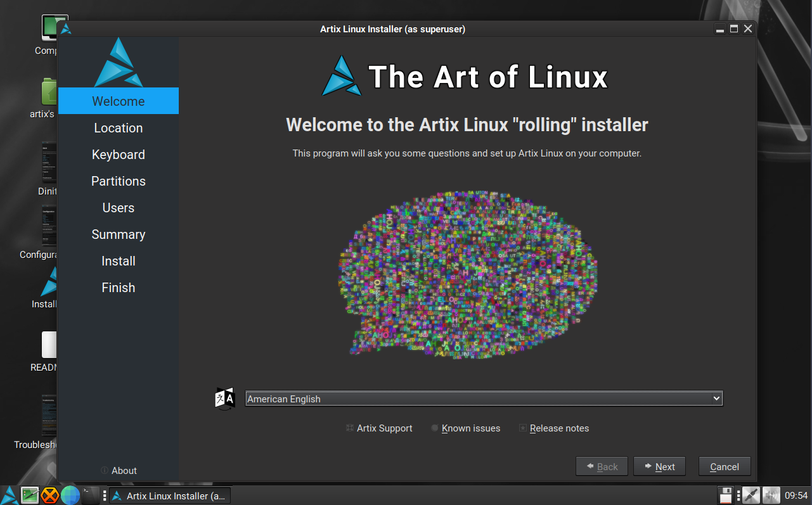Open the network connection tray icon
The image size is (812, 505).
click(x=751, y=495)
